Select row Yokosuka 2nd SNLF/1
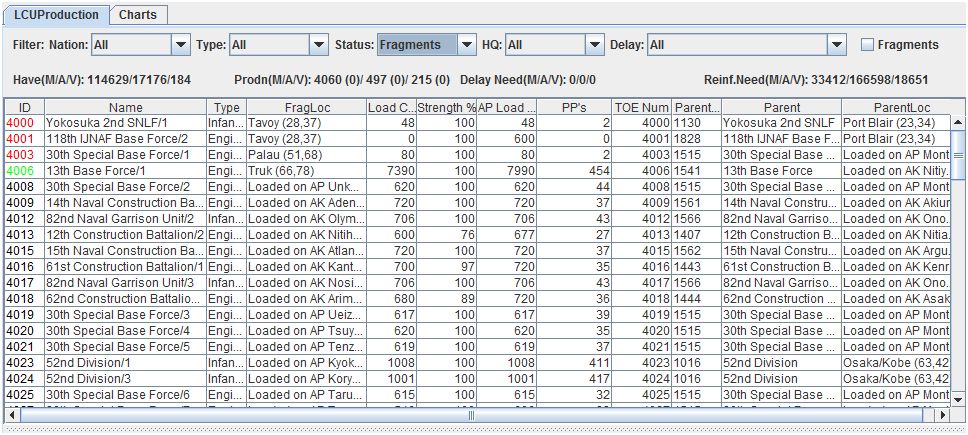This screenshot has height=435, width=968. [x=477, y=123]
